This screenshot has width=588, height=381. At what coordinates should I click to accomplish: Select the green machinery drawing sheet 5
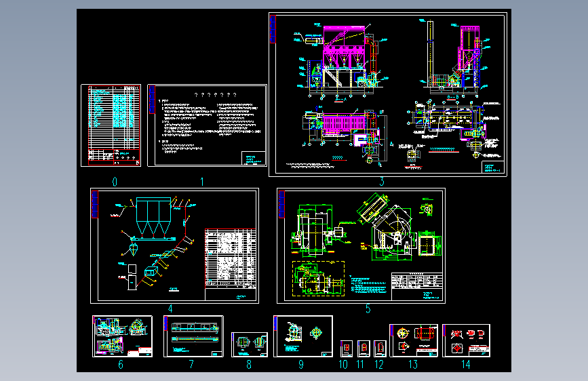361,245
